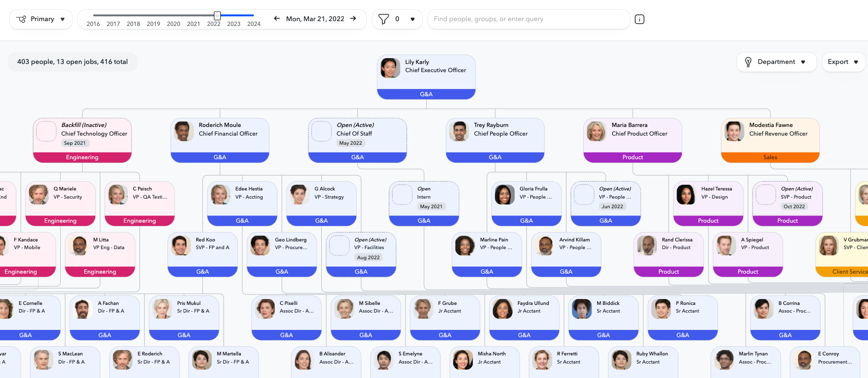Select Lily Karly CEO card
868x378 pixels.
point(426,72)
